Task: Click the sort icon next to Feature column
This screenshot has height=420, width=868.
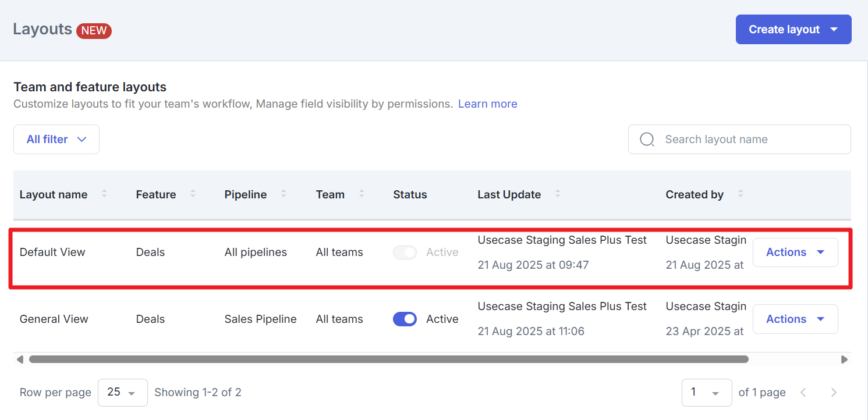Action: pyautogui.click(x=192, y=194)
